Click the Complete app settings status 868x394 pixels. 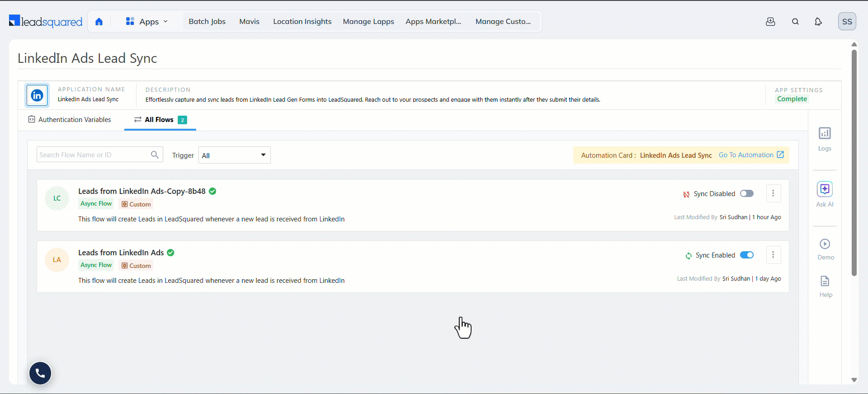[792, 99]
